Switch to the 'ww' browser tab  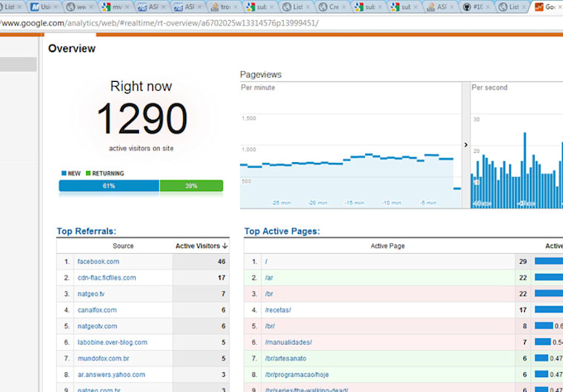(80, 7)
